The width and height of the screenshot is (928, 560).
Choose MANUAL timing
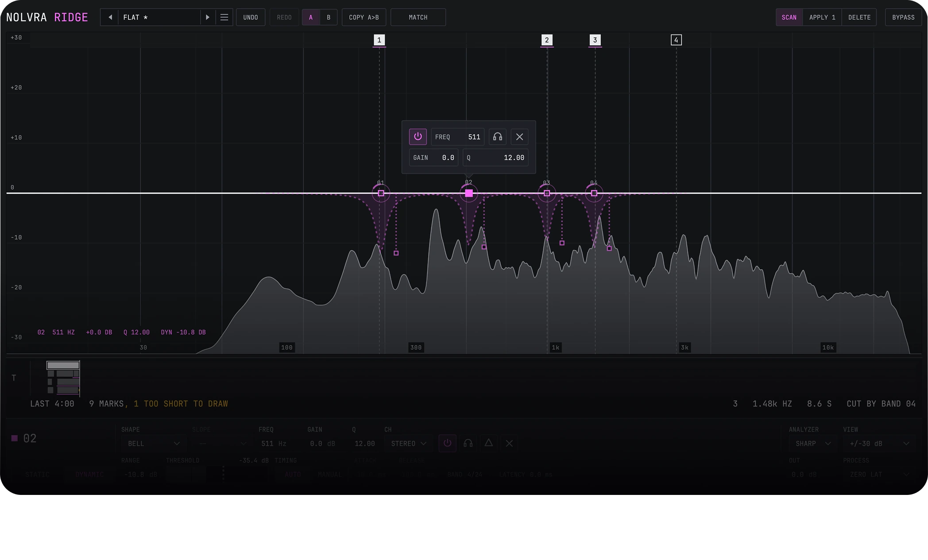pos(329,475)
